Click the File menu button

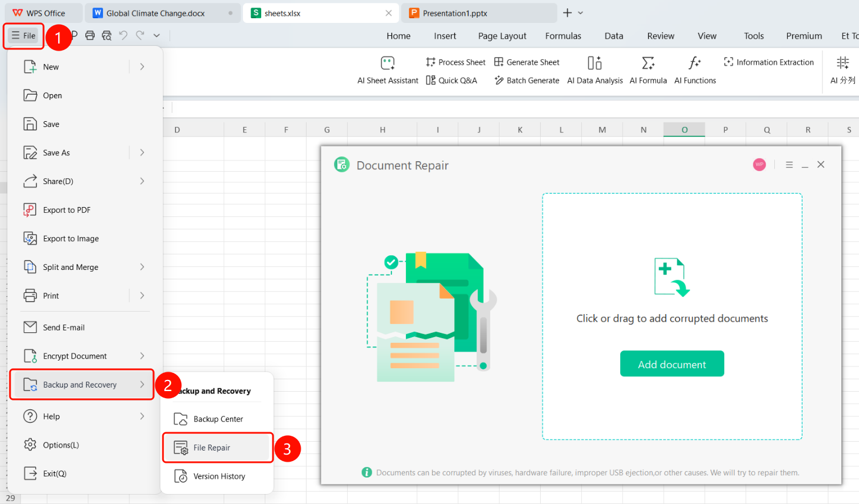[24, 35]
